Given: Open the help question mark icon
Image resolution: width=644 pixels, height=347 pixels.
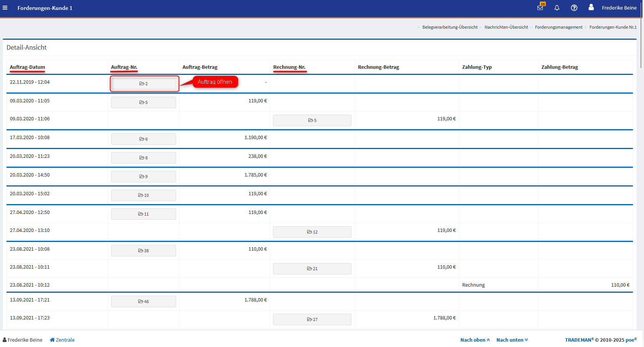Looking at the screenshot, I should [574, 8].
